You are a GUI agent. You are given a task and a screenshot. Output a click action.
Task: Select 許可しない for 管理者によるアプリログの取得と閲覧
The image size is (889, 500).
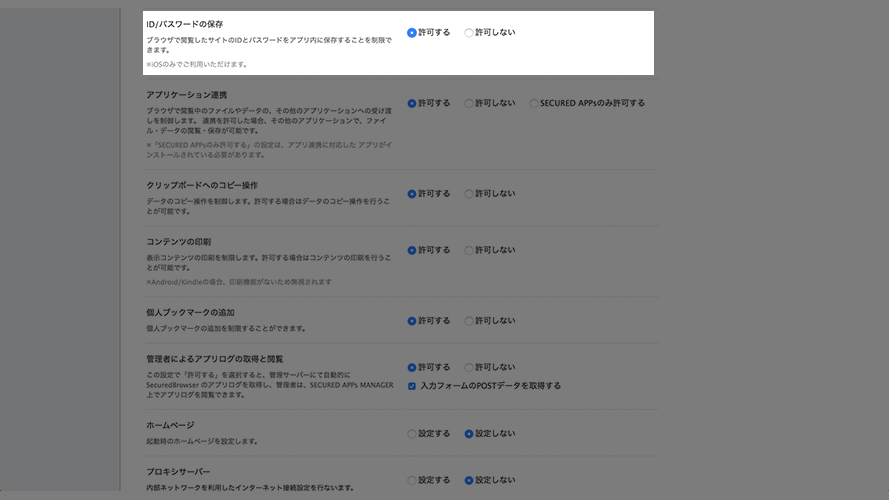[x=469, y=368]
